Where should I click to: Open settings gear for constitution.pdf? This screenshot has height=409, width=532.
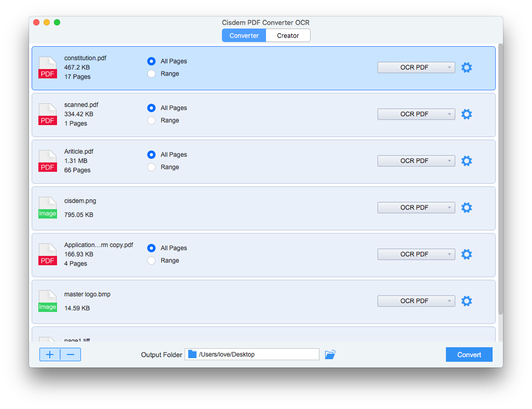click(467, 67)
